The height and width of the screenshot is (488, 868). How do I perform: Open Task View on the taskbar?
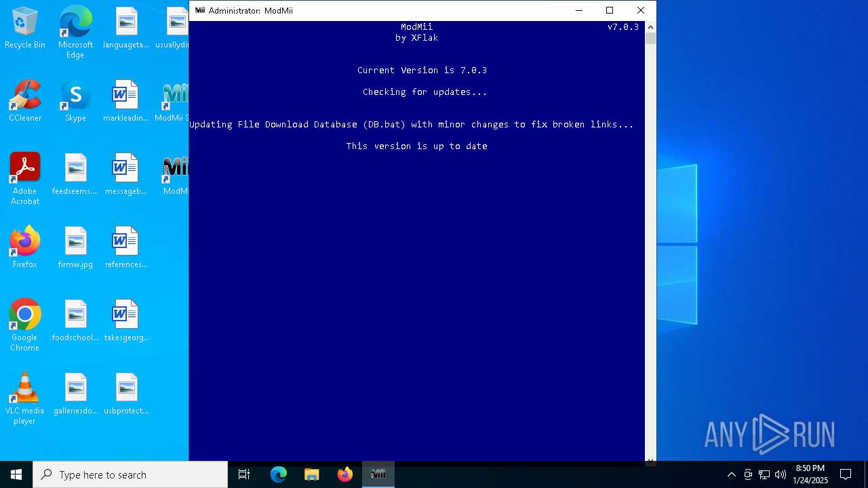244,474
